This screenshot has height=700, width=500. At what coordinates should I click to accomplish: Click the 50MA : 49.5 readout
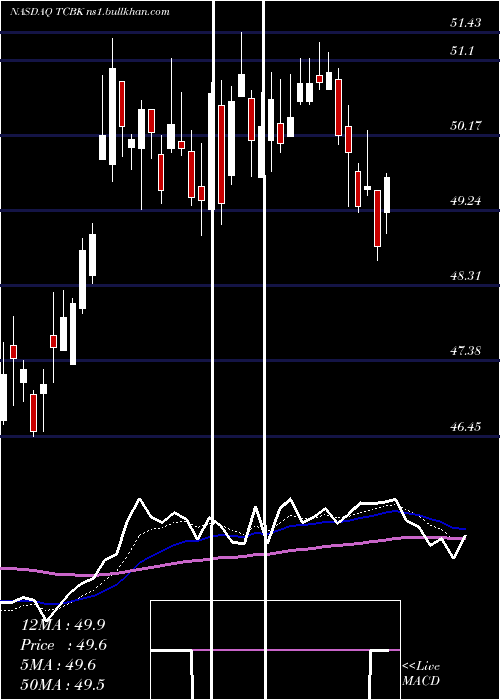63,685
